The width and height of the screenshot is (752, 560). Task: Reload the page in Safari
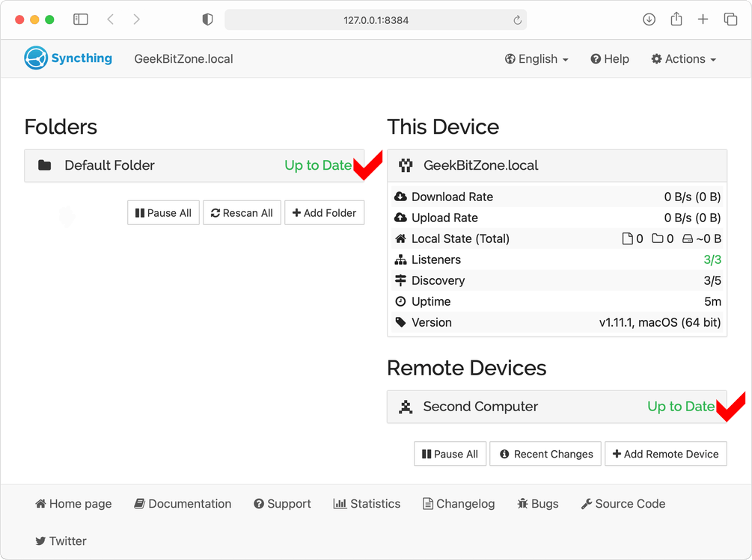(517, 20)
